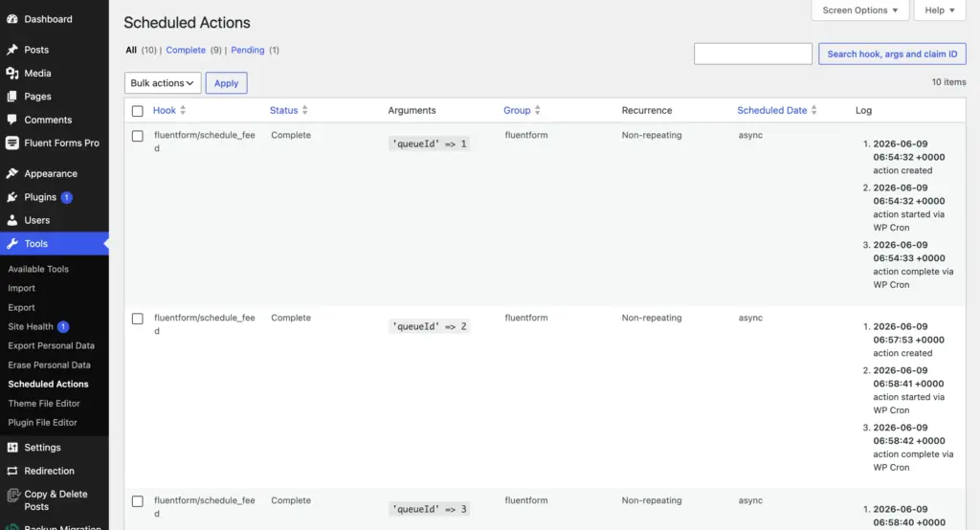Image resolution: width=980 pixels, height=530 pixels.
Task: Click fluentform/schedule_feed hook in queueId 2 row
Action: click(x=205, y=323)
